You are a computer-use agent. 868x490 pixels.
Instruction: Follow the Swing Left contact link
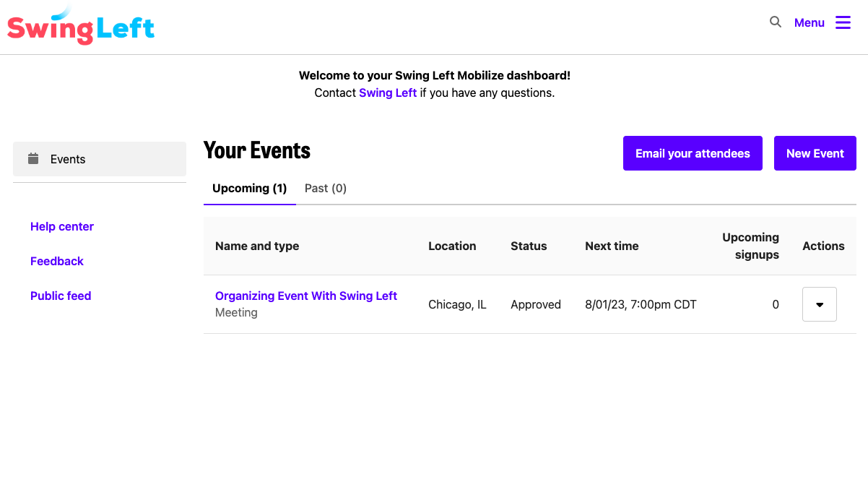click(x=388, y=93)
